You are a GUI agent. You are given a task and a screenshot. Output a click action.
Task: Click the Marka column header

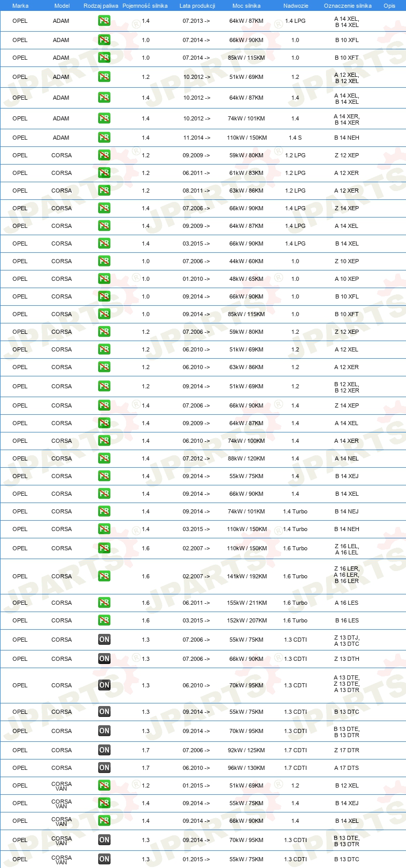click(20, 6)
